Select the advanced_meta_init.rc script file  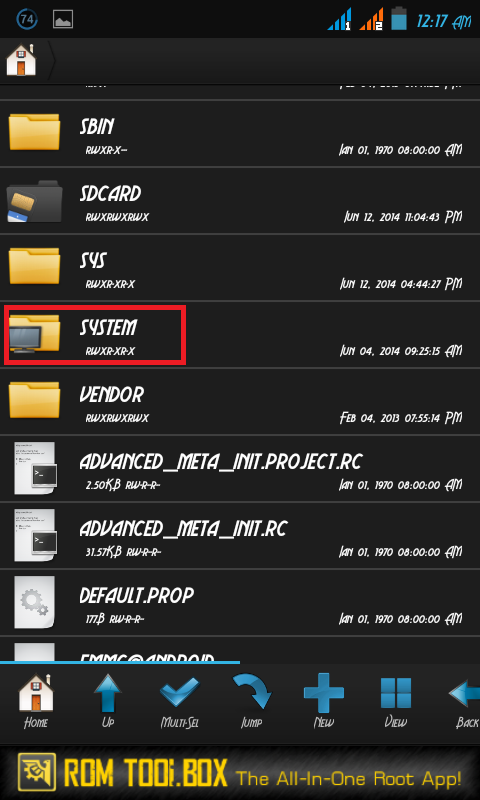pyautogui.click(x=240, y=536)
